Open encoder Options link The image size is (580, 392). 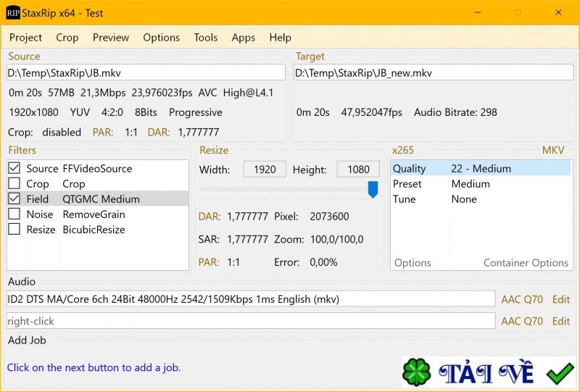click(413, 263)
